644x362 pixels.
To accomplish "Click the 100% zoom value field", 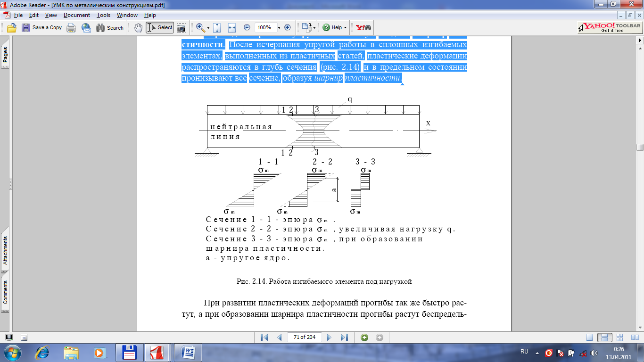I will (265, 28).
